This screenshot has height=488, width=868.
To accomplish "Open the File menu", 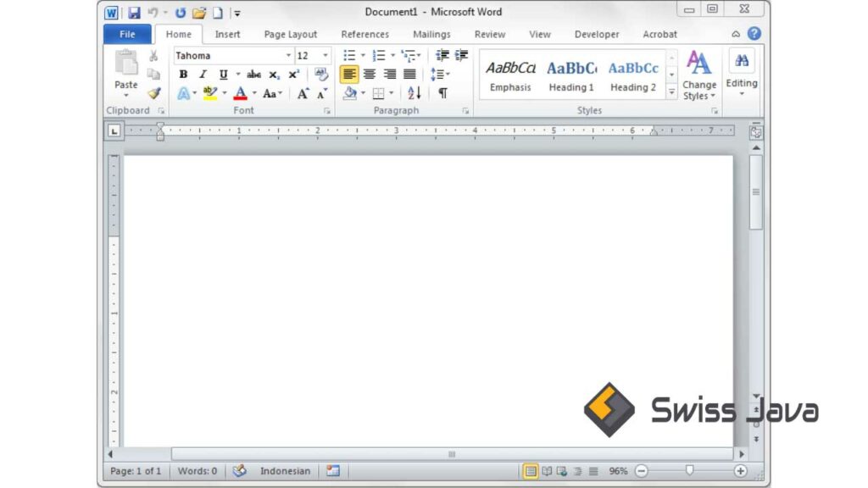I will (126, 34).
